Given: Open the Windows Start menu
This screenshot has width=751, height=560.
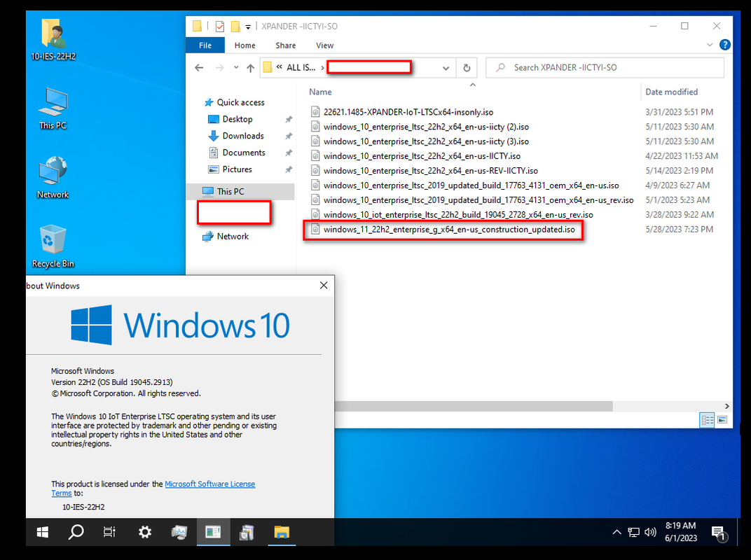Looking at the screenshot, I should 43,532.
